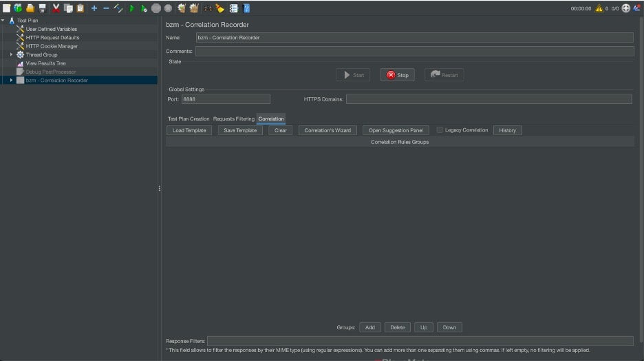The height and width of the screenshot is (361, 644).
Task: Click the Start recorder button
Action: [x=353, y=75]
